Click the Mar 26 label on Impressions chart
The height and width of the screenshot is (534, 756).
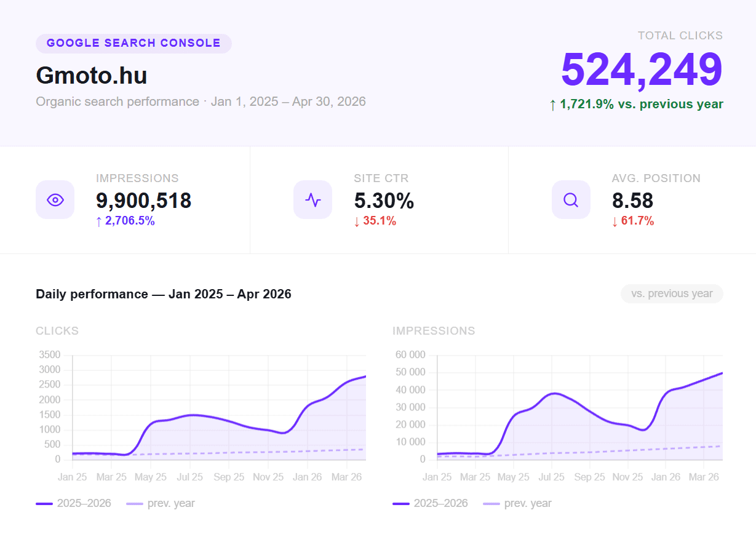click(704, 477)
